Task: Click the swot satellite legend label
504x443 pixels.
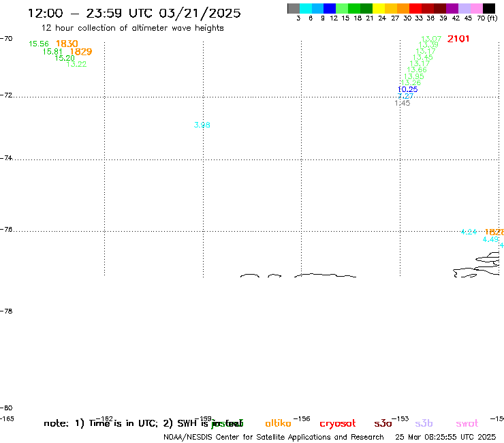Action: pyautogui.click(x=467, y=424)
